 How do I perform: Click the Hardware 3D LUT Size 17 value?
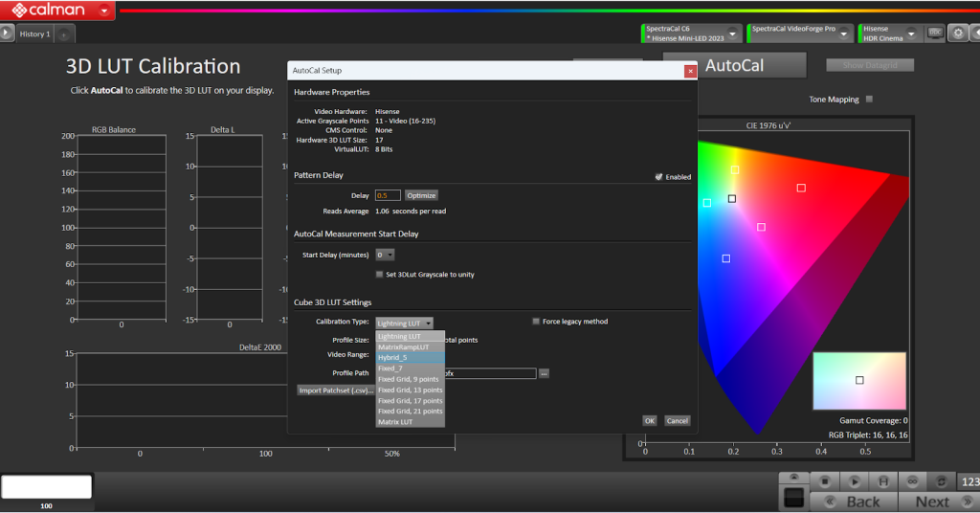click(379, 140)
